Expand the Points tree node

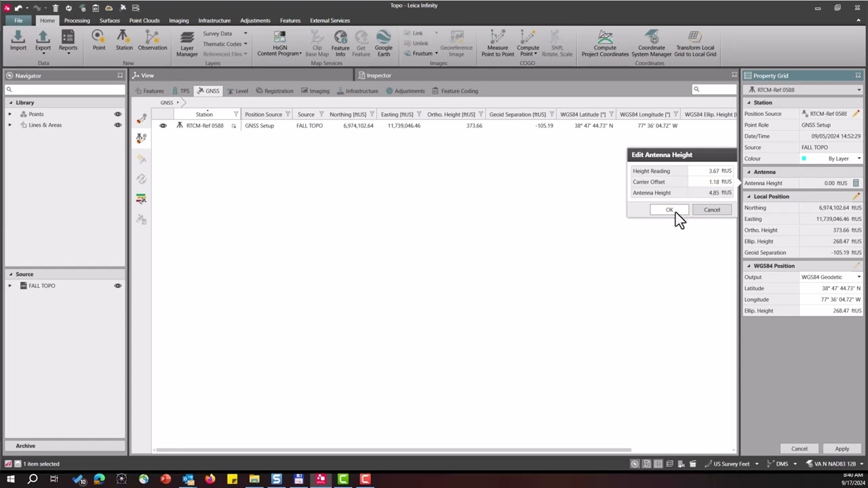[9, 114]
